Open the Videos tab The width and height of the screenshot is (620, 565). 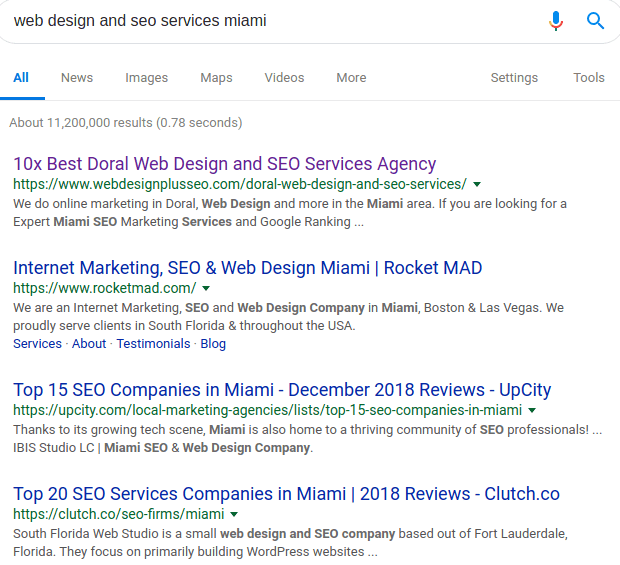click(x=284, y=77)
